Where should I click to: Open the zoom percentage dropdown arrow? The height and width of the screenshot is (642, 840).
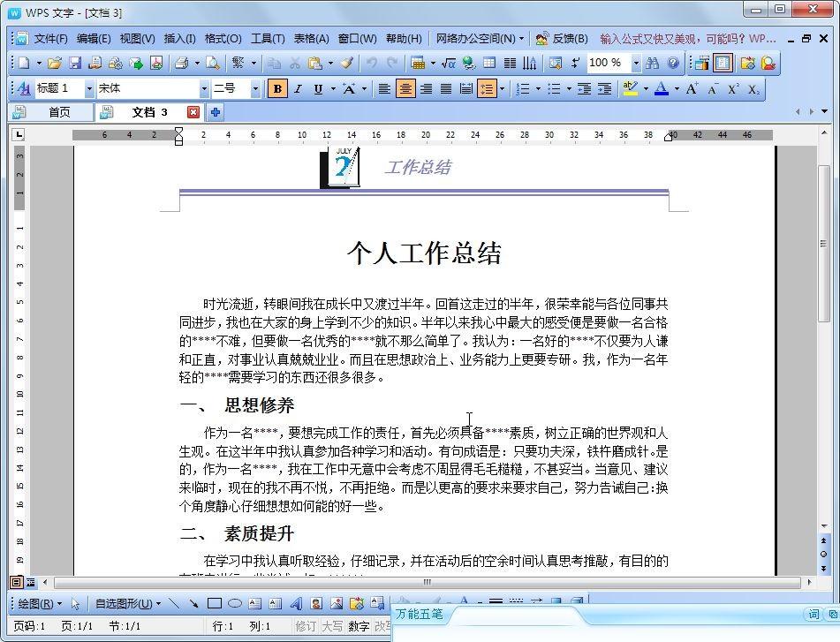click(x=636, y=64)
